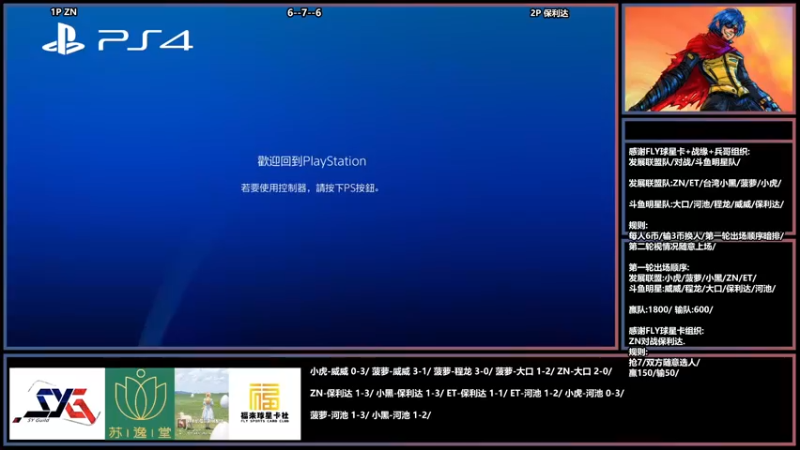Click the 'ET-保利达 1-1/' result
This screenshot has height=450, width=800.
tap(476, 393)
